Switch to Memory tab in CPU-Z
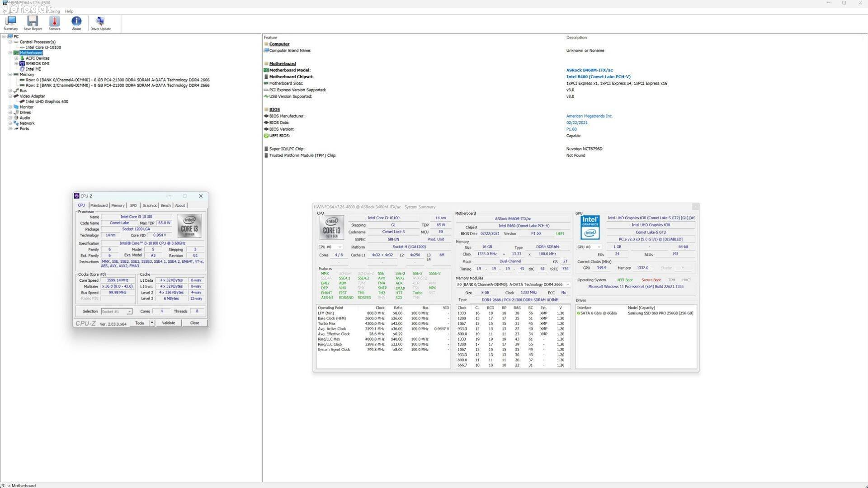Image resolution: width=868 pixels, height=488 pixels. (x=118, y=206)
